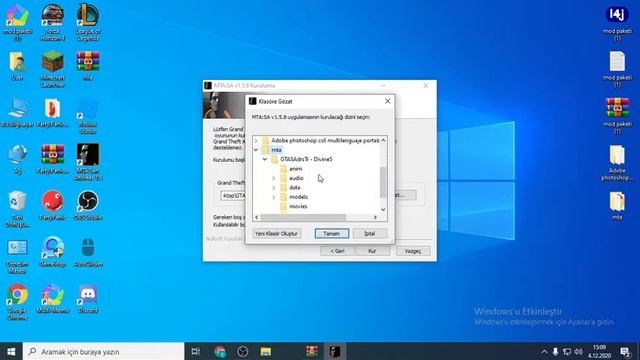Open the Denetim Masası control panel icon
Screen dimensions: 640x360
17,256
